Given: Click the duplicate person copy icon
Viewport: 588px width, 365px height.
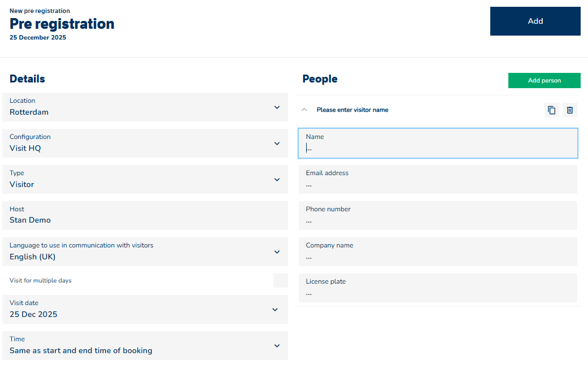Looking at the screenshot, I should (x=552, y=110).
